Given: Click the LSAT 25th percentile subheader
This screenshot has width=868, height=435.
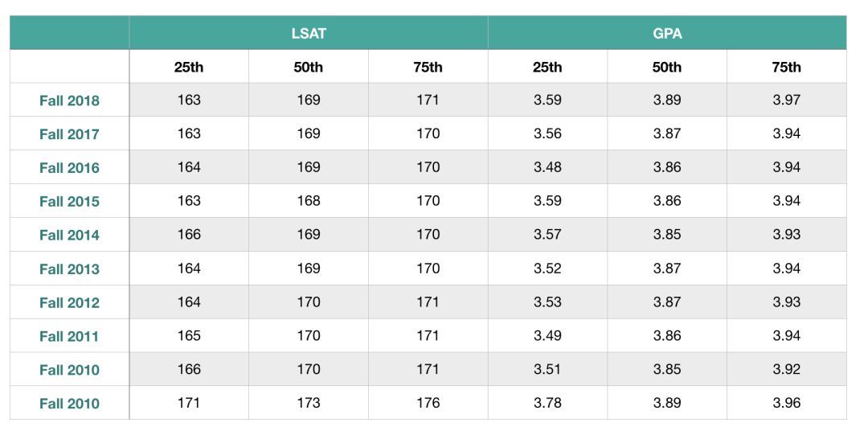Looking at the screenshot, I should coord(189,67).
